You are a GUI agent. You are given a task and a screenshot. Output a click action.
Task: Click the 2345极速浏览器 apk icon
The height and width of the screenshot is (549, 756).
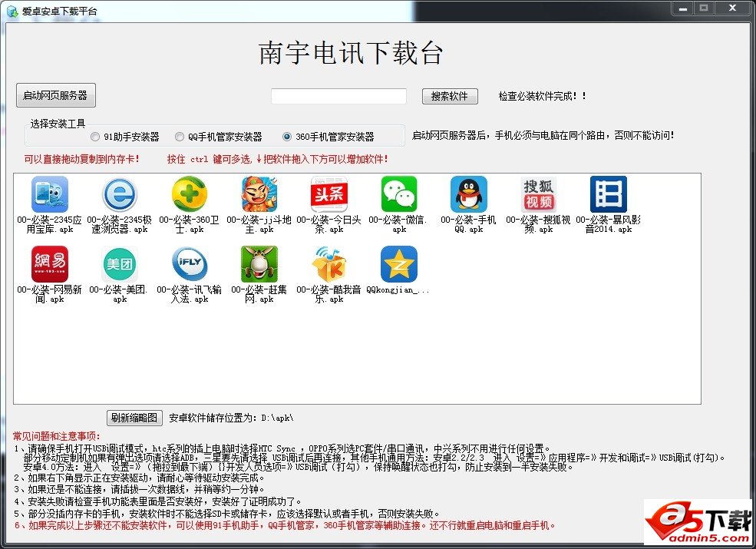[119, 194]
